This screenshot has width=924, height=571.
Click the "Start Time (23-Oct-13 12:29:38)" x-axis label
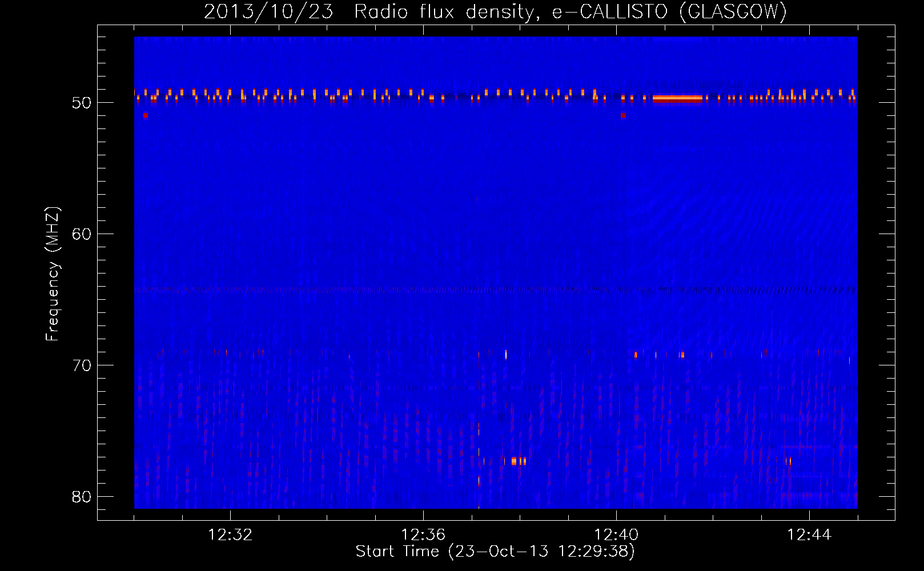click(x=495, y=552)
